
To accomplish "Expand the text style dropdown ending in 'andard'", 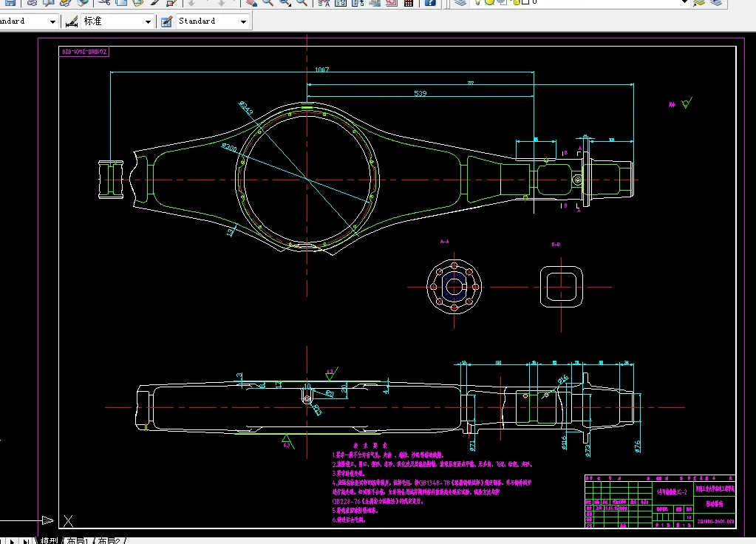I will tap(52, 21).
